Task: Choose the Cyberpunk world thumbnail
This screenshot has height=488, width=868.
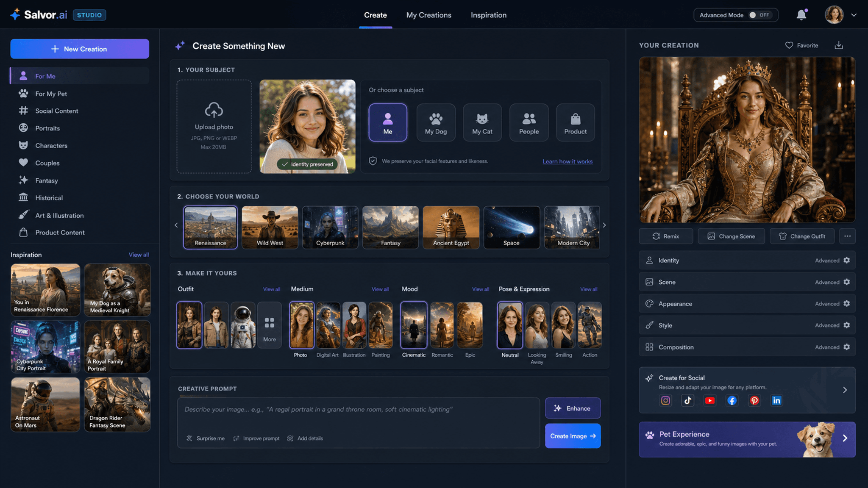Action: 330,227
